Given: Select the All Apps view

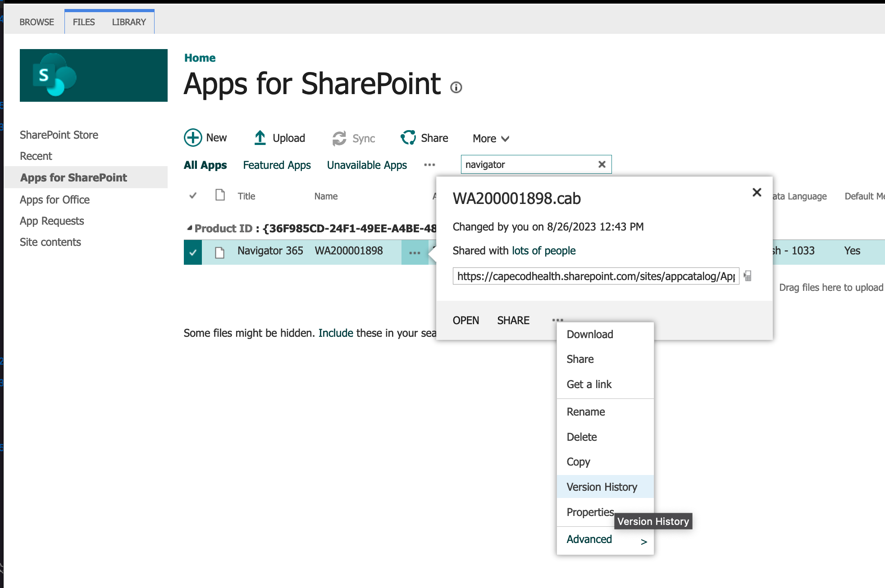Looking at the screenshot, I should tap(205, 165).
